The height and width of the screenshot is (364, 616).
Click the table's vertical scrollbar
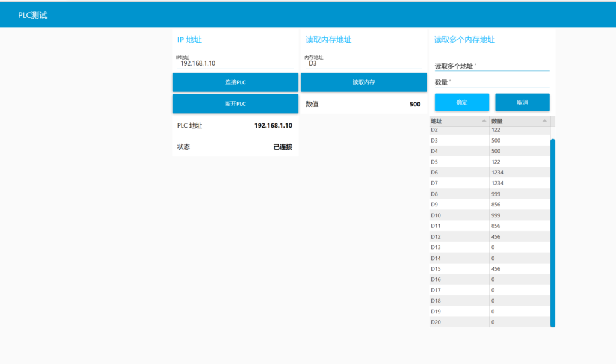coord(552,232)
